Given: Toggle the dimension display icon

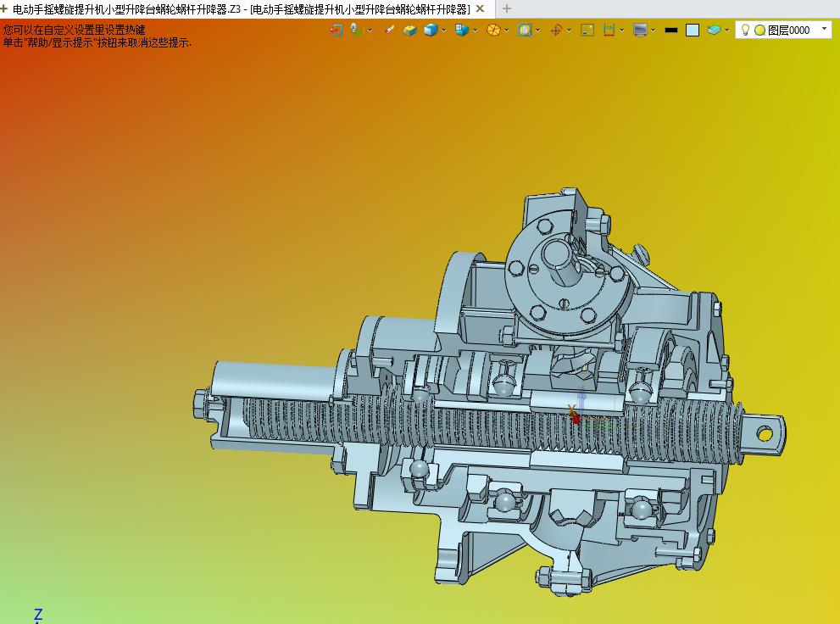Looking at the screenshot, I should (609, 30).
